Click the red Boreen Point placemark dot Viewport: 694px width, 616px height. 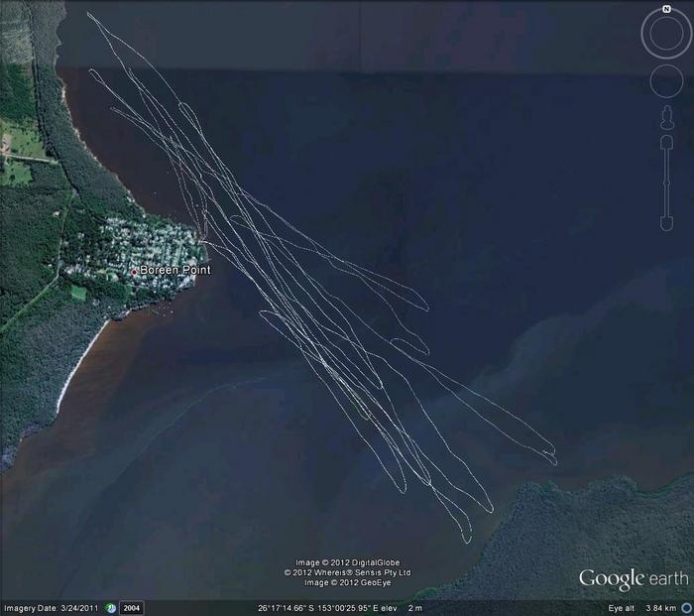(x=134, y=271)
